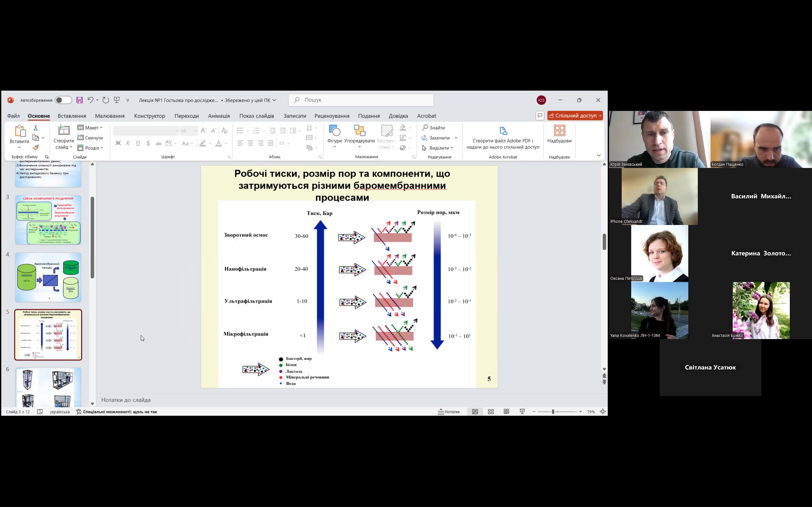Toggle Normal view button in status bar
The height and width of the screenshot is (507, 812).
[x=475, y=411]
